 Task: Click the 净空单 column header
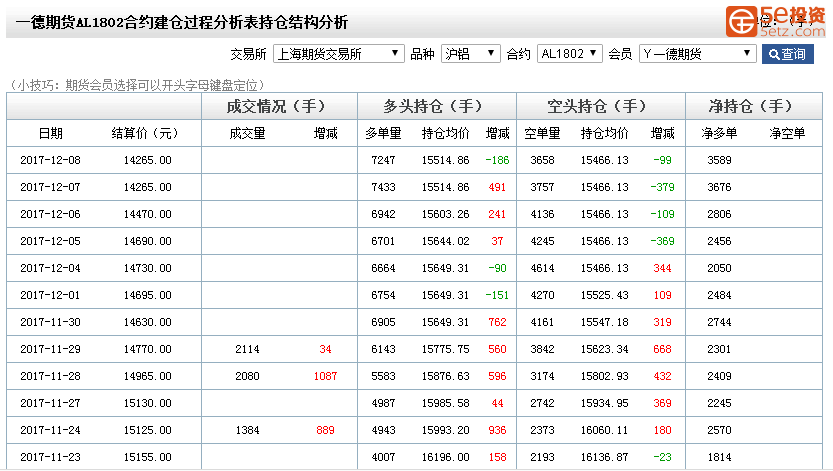pos(787,133)
